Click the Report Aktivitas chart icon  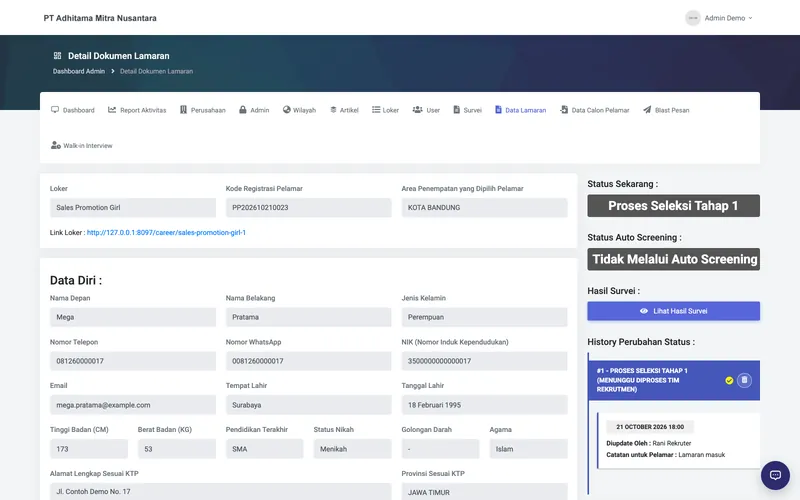pos(112,110)
